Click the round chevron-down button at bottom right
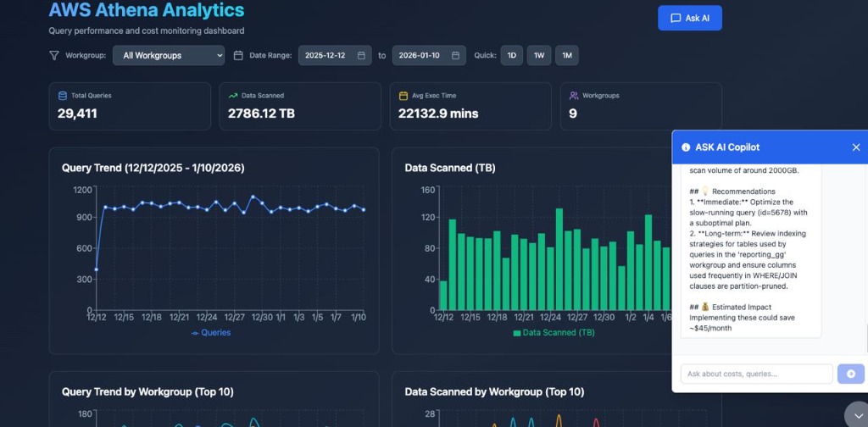 858,415
